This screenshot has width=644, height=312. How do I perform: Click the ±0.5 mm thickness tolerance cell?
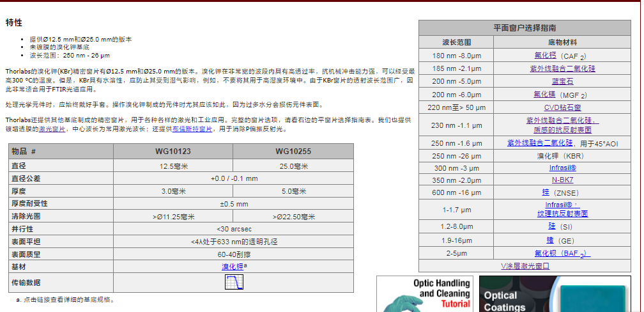(233, 204)
